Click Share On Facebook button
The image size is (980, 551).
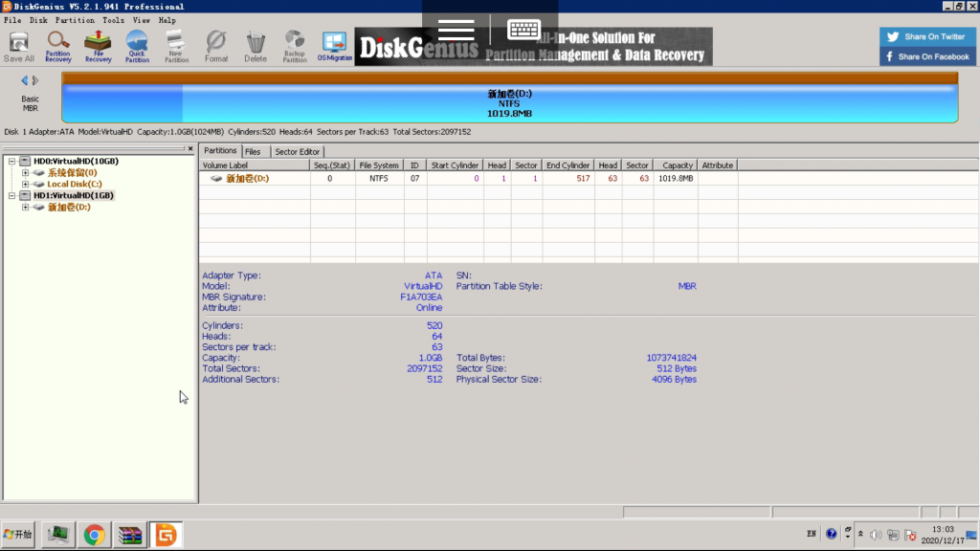click(x=927, y=56)
